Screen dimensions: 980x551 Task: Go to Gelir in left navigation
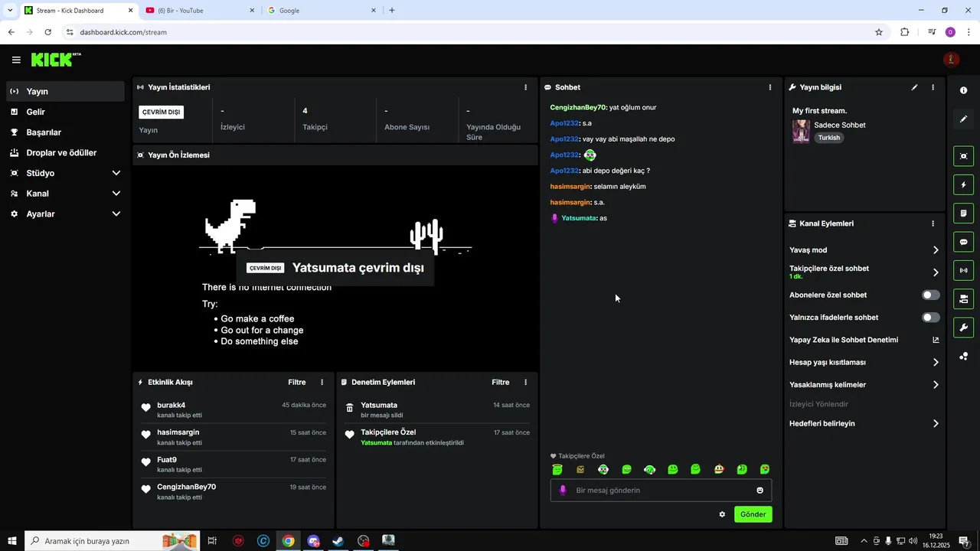65,112
